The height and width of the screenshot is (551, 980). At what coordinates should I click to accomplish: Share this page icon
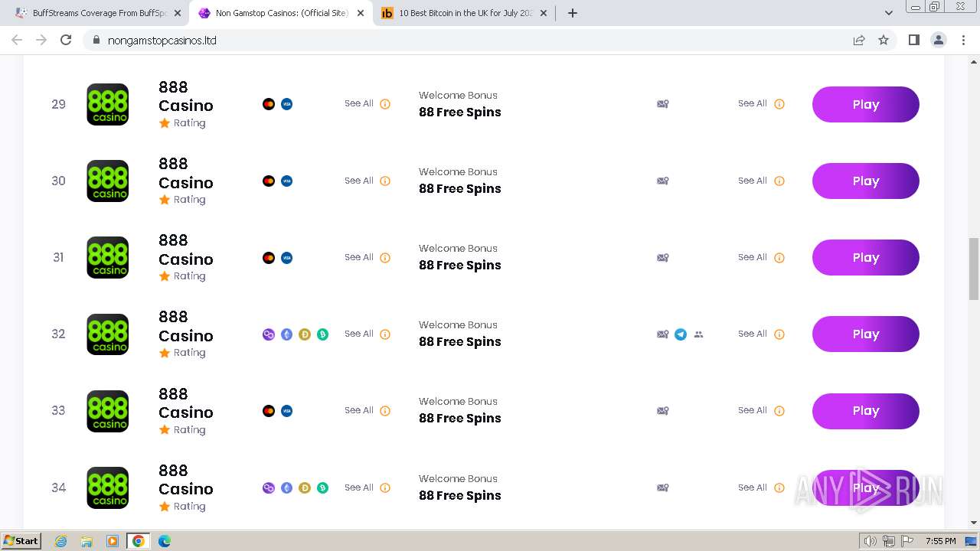[x=859, y=40]
